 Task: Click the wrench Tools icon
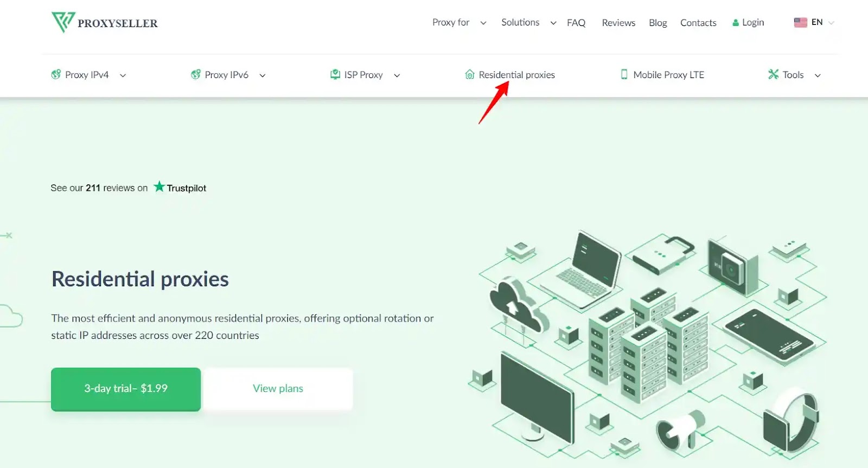click(773, 74)
